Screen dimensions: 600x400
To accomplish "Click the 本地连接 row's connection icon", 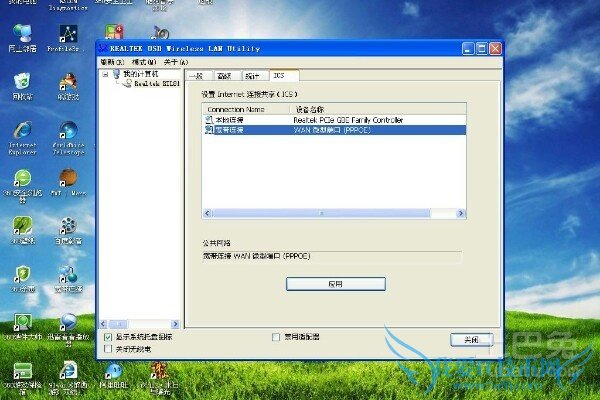I will (209, 120).
